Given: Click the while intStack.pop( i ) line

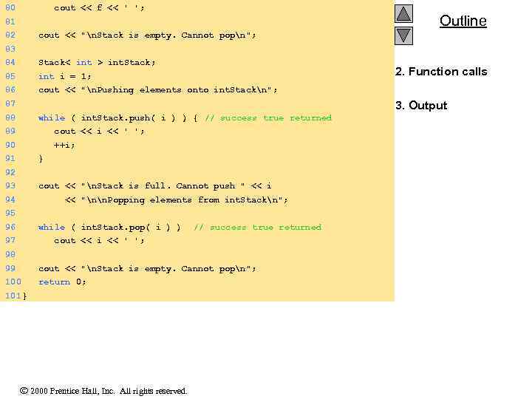Looking at the screenshot, I should tap(109, 228).
